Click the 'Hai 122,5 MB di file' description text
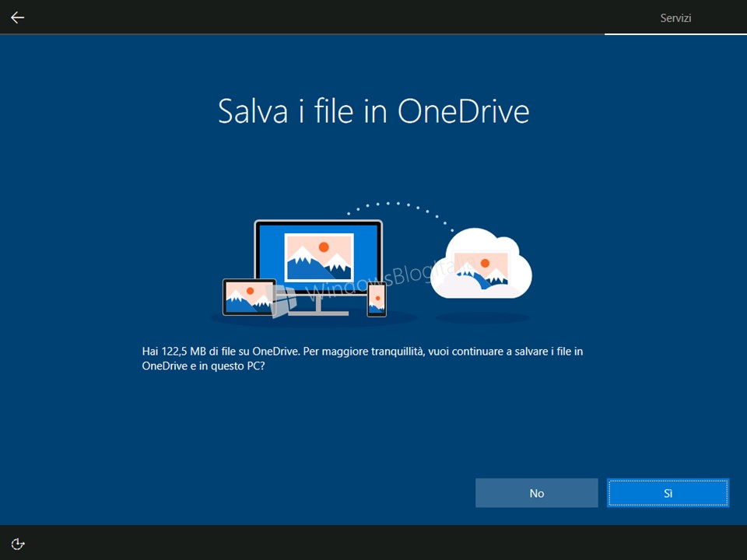 pyautogui.click(x=363, y=359)
